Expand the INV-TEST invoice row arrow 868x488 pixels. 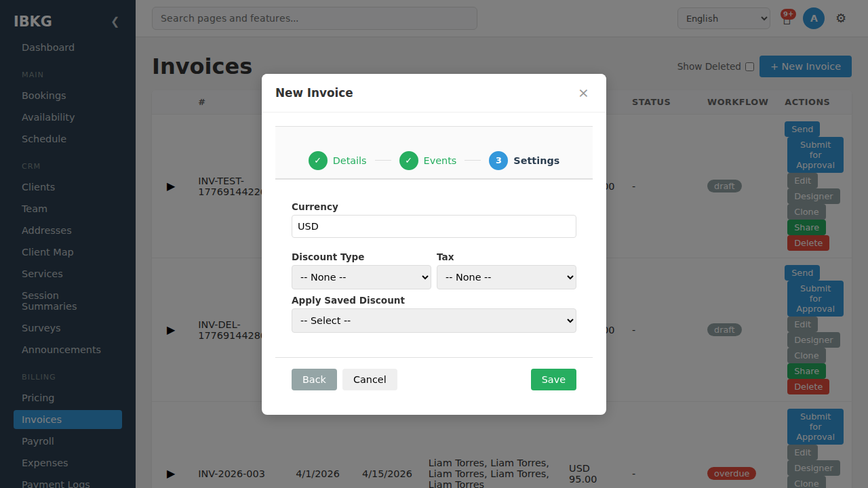point(171,186)
